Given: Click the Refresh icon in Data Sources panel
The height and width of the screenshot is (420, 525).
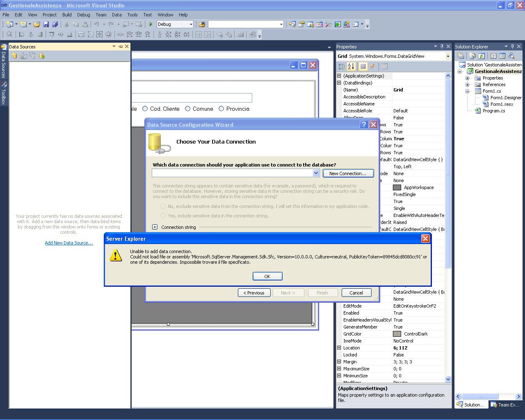Looking at the screenshot, I should point(42,56).
